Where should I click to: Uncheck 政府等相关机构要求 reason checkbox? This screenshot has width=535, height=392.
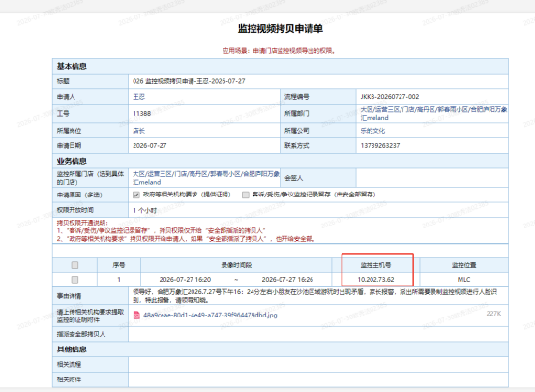136,195
